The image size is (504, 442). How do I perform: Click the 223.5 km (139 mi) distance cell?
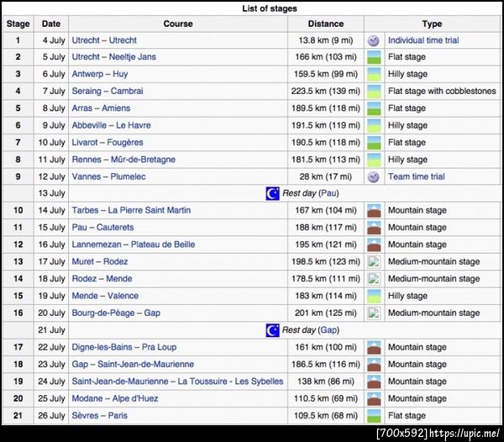coord(326,91)
